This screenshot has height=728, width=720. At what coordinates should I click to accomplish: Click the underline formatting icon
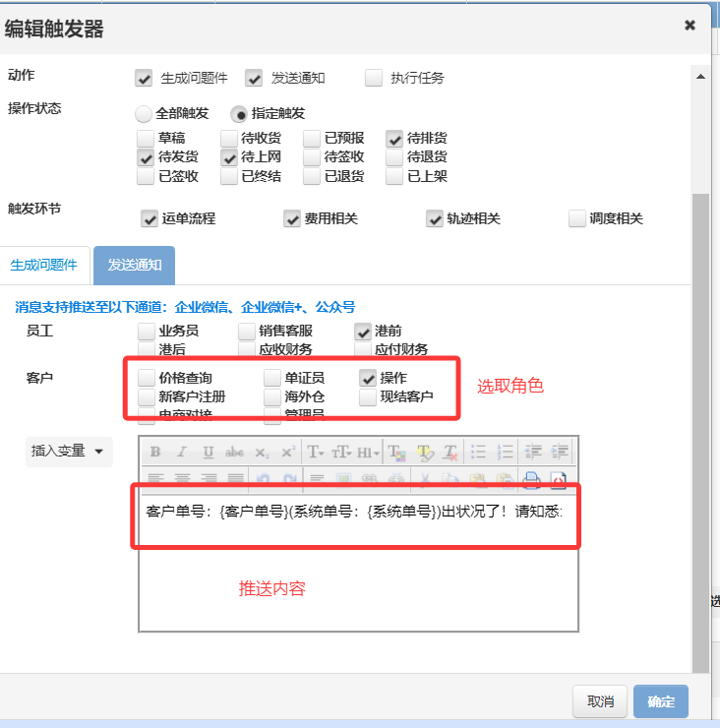coord(208,453)
